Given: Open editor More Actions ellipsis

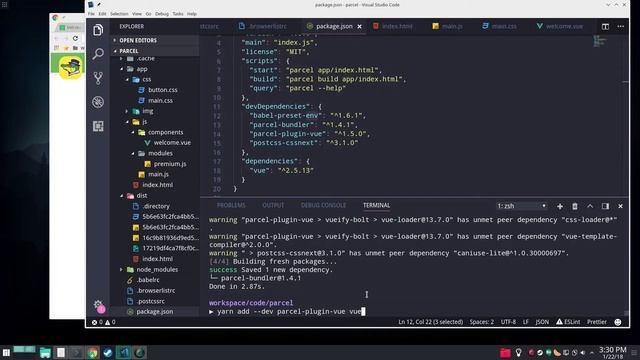Looking at the screenshot, I should coord(620,26).
